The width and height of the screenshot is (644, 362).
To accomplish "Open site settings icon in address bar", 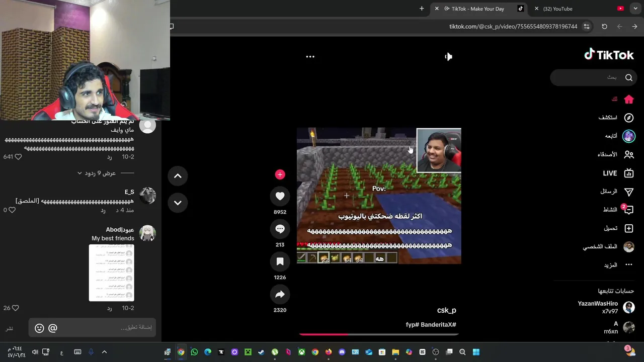I will [x=587, y=26].
